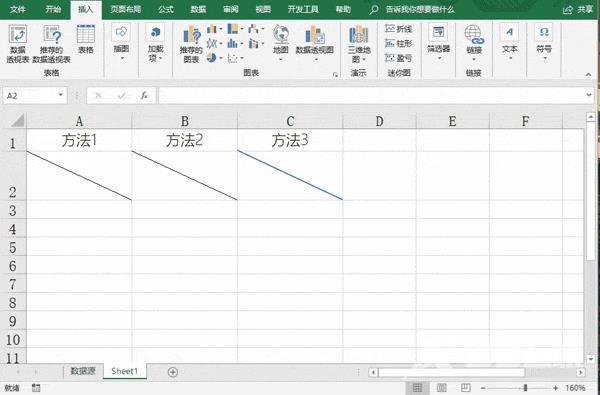This screenshot has height=395, width=600.
Task: Switch to Page Break Preview
Action: 465,388
